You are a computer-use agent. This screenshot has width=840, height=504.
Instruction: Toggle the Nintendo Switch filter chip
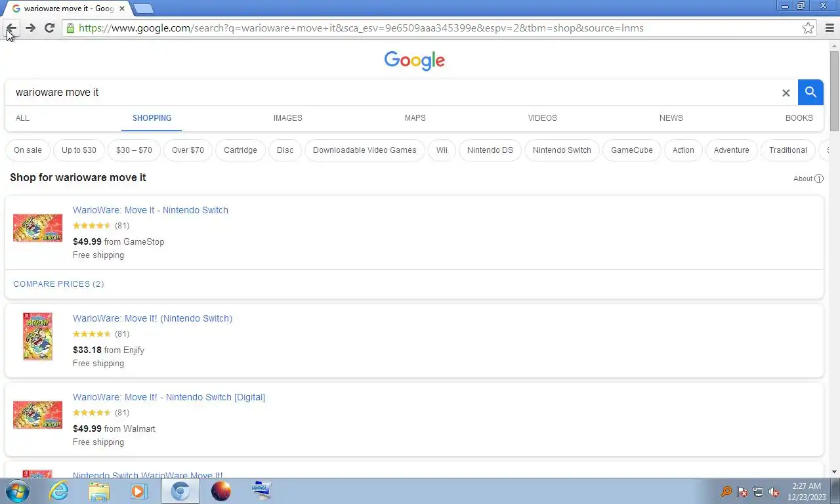click(x=562, y=150)
